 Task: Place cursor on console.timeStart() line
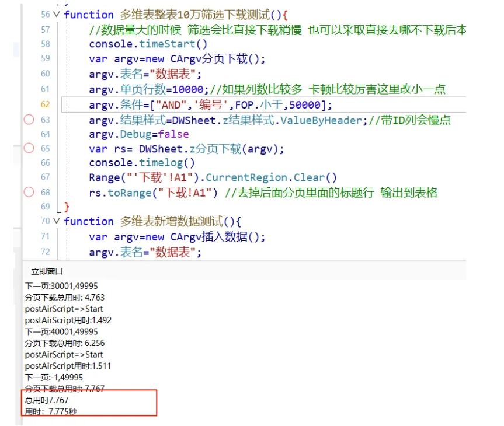148,44
